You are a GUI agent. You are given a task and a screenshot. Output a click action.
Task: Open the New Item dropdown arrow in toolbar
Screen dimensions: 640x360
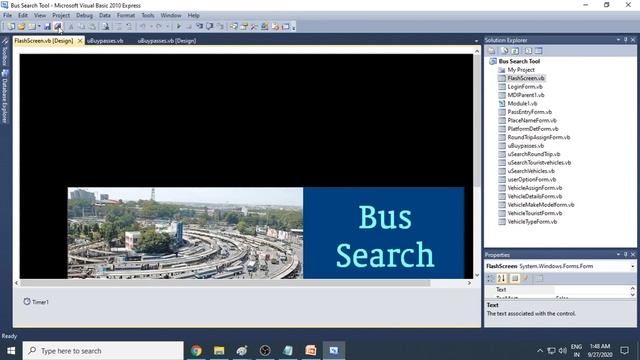[39, 27]
